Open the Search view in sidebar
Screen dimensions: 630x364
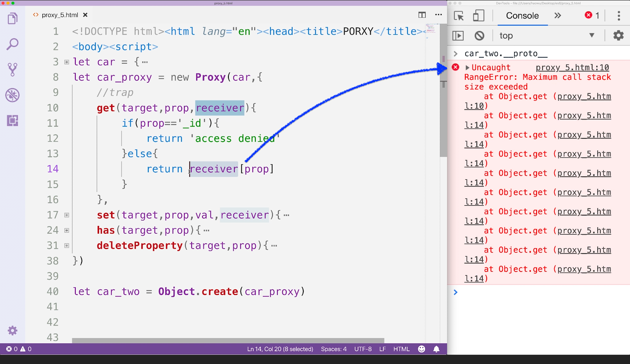pos(12,44)
